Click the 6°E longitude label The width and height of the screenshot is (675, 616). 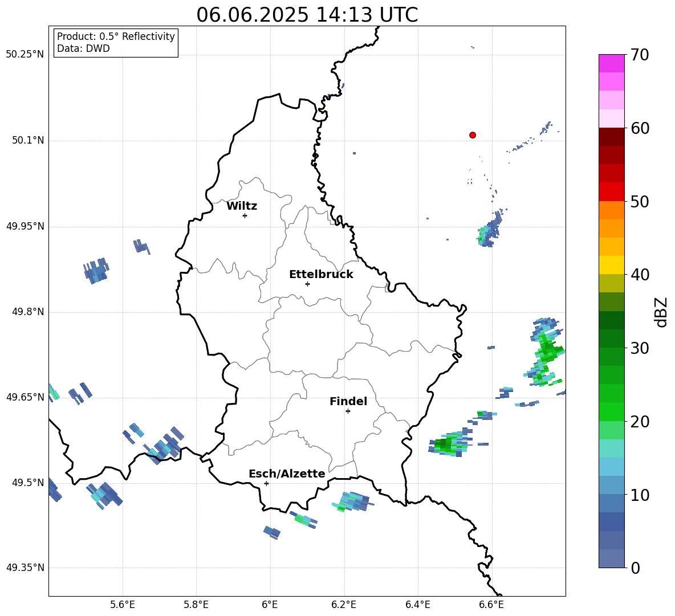270,605
